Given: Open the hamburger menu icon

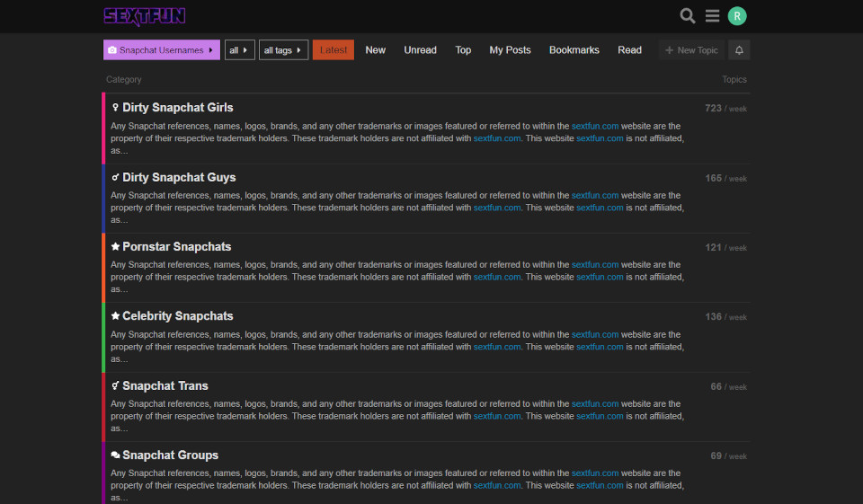Looking at the screenshot, I should 712,16.
